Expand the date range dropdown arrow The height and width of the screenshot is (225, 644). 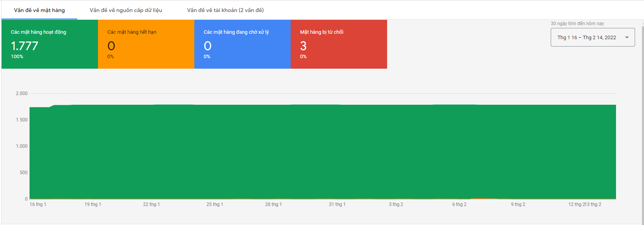coord(627,38)
